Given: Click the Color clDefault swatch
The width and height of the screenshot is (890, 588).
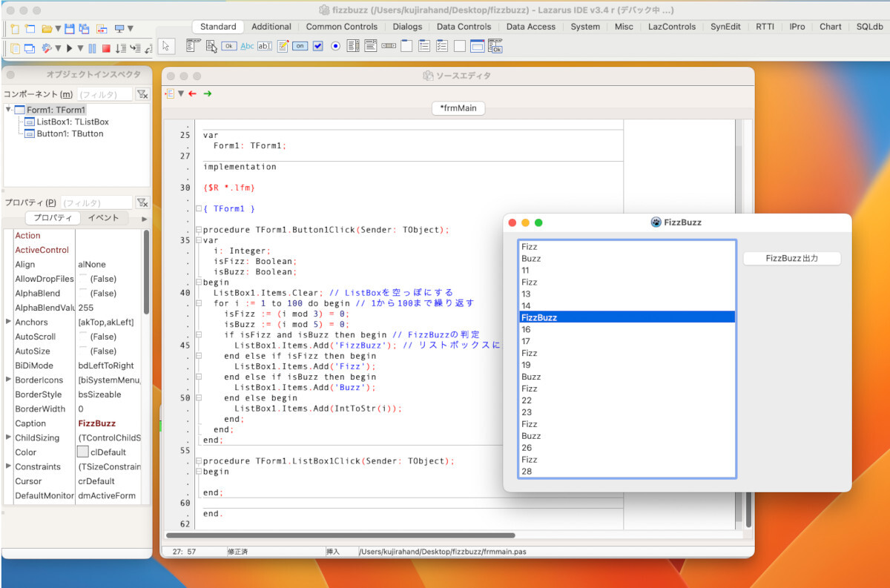Looking at the screenshot, I should coord(83,452).
